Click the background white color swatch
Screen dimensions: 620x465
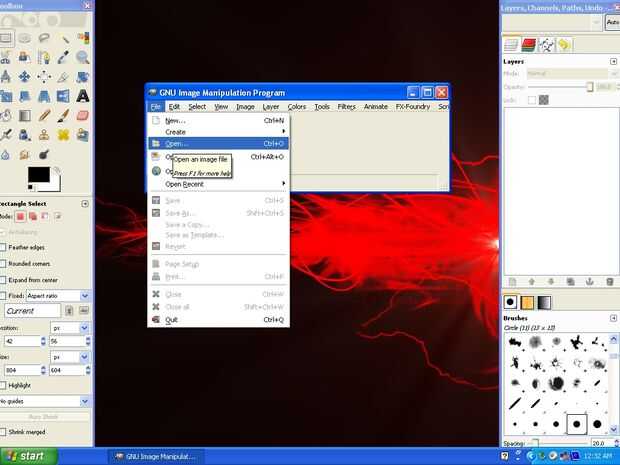click(x=54, y=186)
